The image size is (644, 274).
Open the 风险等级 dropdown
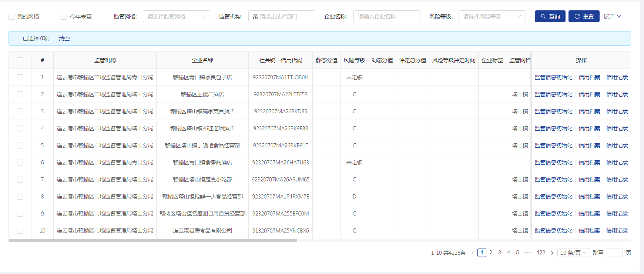[492, 16]
